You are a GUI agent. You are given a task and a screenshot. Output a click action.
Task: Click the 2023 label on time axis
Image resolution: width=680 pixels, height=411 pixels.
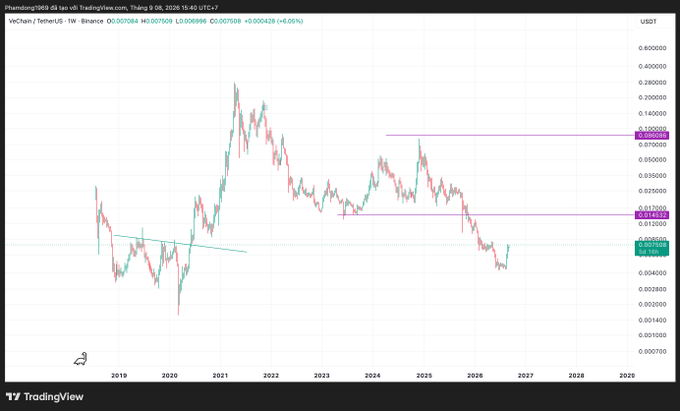(x=322, y=375)
